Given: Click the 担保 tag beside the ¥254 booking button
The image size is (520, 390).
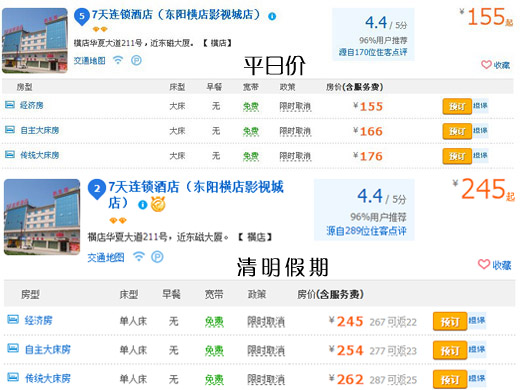Looking at the screenshot, I should click(x=477, y=349).
